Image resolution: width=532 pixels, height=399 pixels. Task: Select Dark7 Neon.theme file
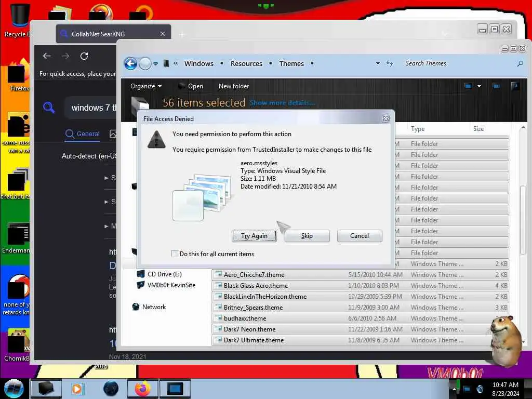(361, 329)
